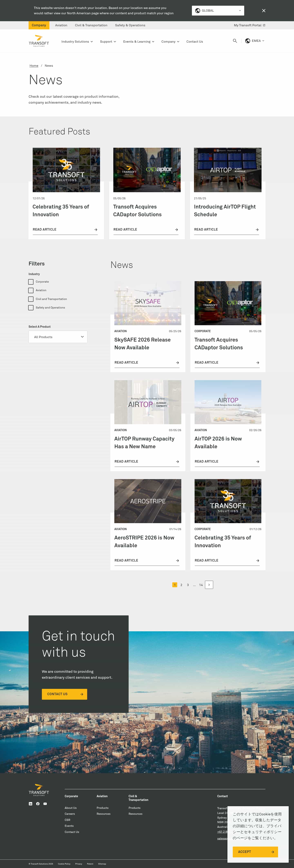This screenshot has width=294, height=868.
Task: Switch to the Aviation top tab
Action: click(x=61, y=25)
